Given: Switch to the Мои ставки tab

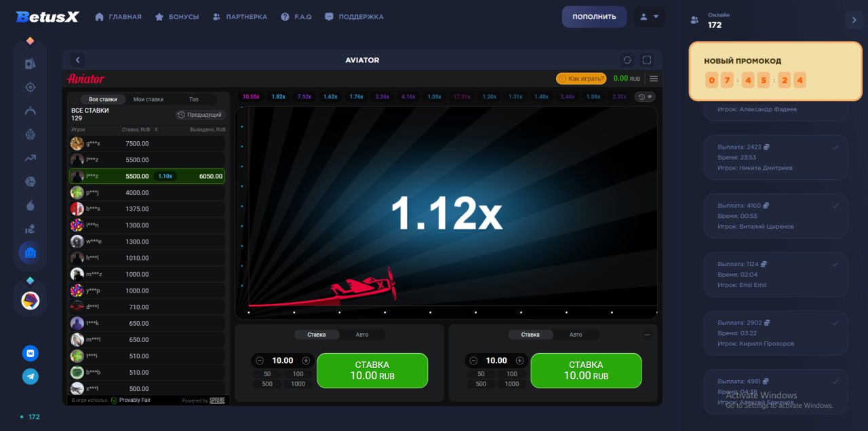Looking at the screenshot, I should (148, 99).
